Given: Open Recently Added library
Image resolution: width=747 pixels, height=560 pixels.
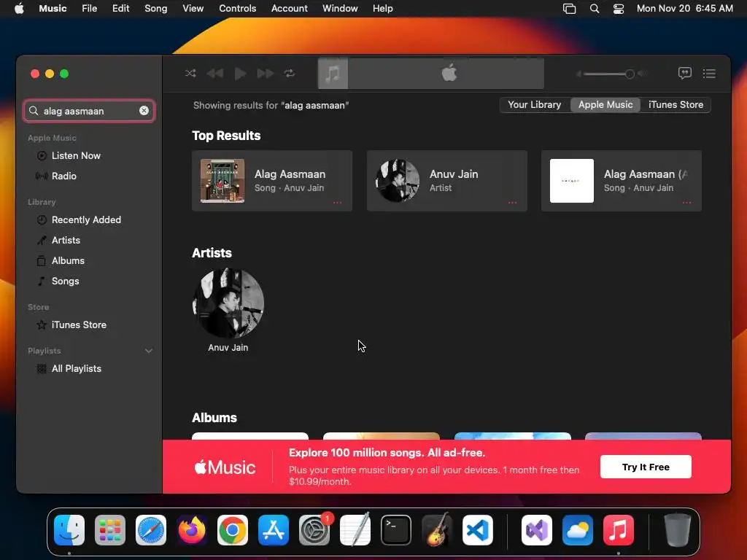Looking at the screenshot, I should [x=86, y=220].
